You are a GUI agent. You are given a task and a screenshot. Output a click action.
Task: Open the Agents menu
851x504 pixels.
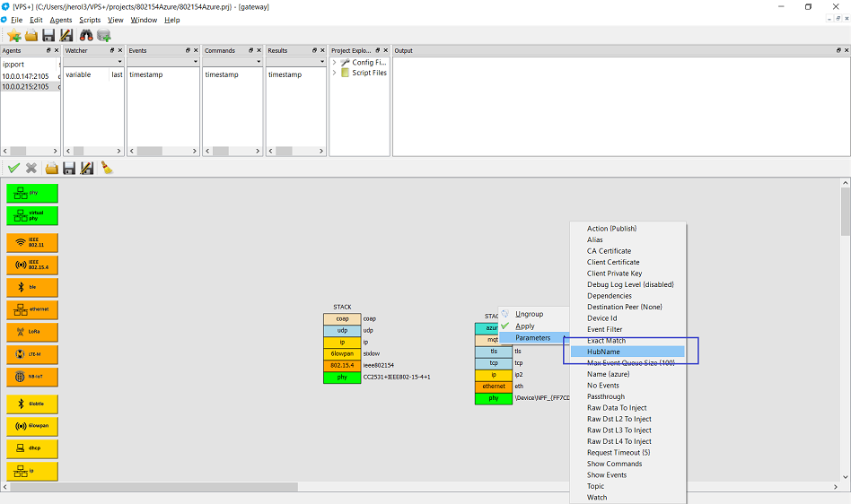coord(61,20)
